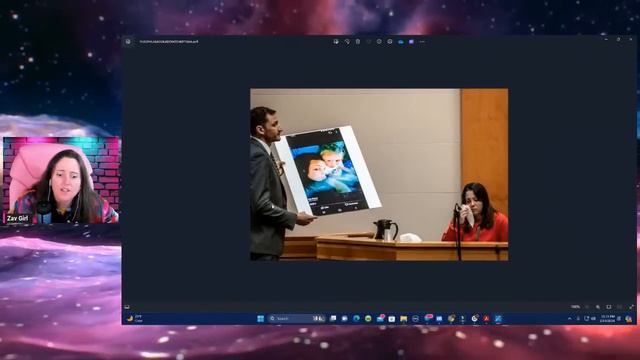The height and width of the screenshot is (360, 640).
Task: Zoom out using the minus magnifier icon
Action: [x=587, y=307]
